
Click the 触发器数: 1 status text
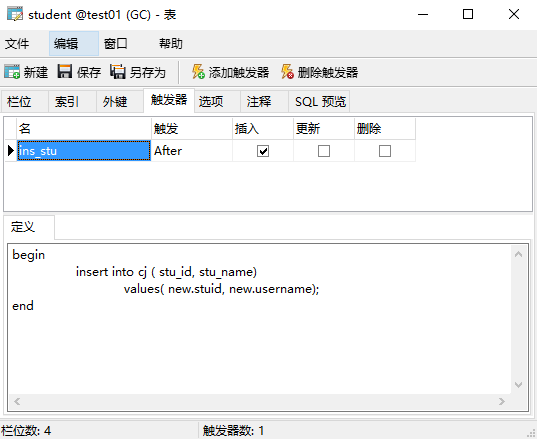pos(233,430)
